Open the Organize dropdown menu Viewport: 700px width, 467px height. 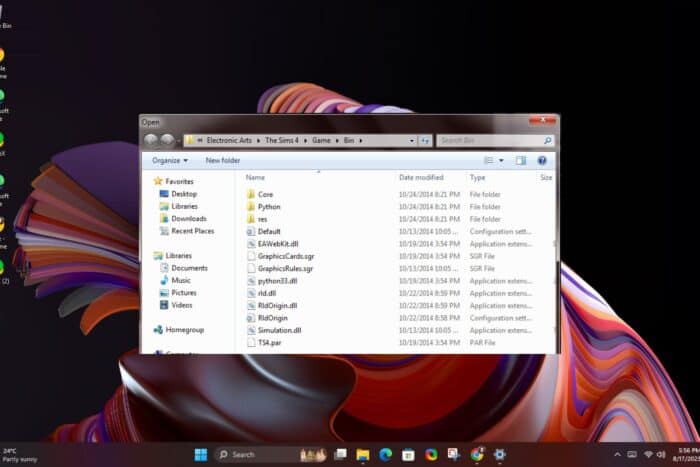click(x=170, y=160)
